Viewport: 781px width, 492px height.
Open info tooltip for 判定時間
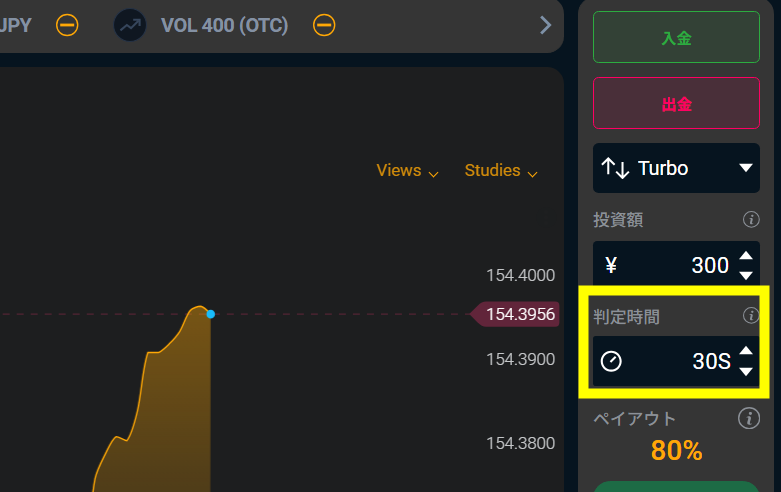click(x=750, y=316)
